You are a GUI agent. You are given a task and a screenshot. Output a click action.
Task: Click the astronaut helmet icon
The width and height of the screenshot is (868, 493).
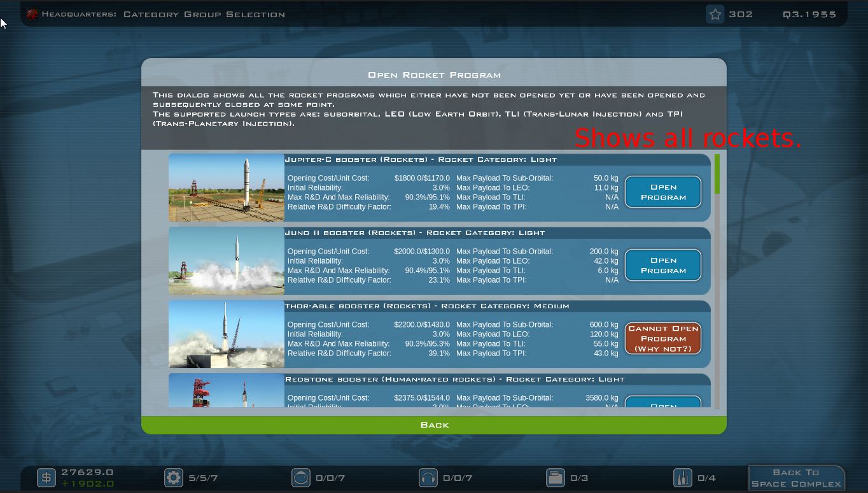[x=301, y=478]
